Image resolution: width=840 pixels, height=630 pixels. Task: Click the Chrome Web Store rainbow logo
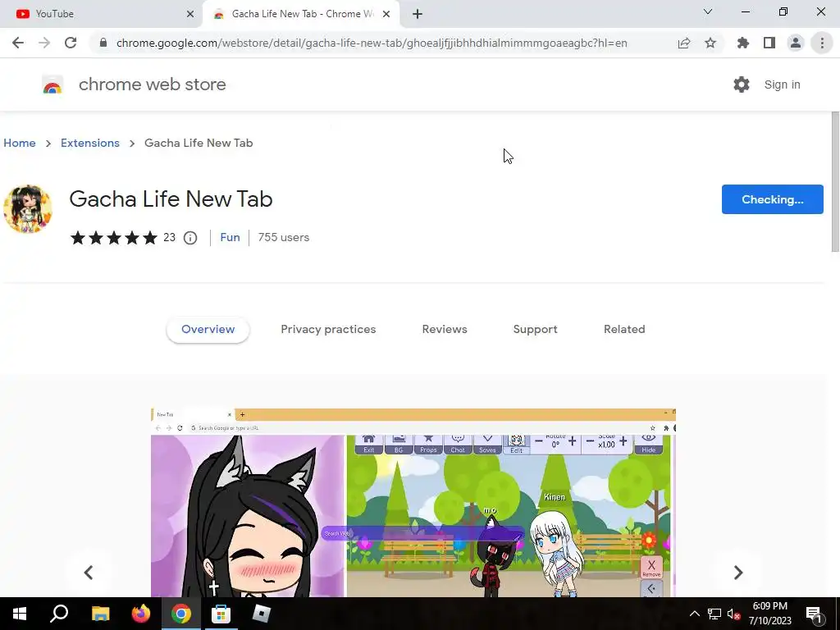tap(52, 84)
